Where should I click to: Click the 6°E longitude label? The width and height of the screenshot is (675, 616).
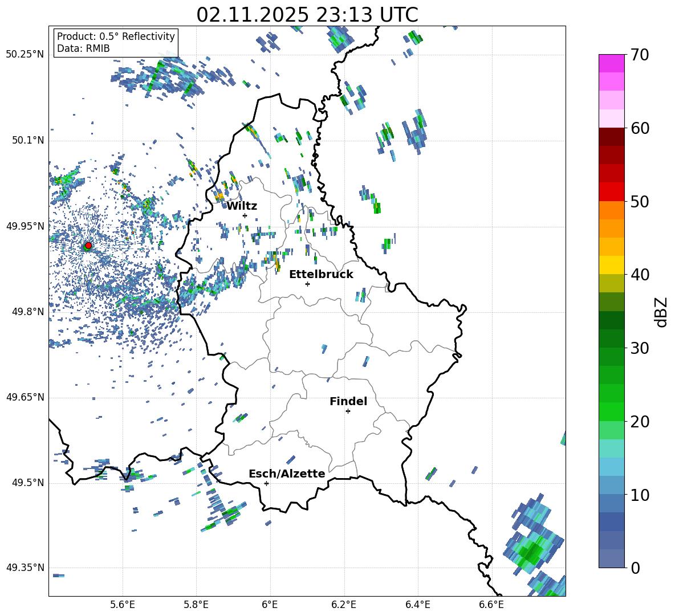[270, 605]
